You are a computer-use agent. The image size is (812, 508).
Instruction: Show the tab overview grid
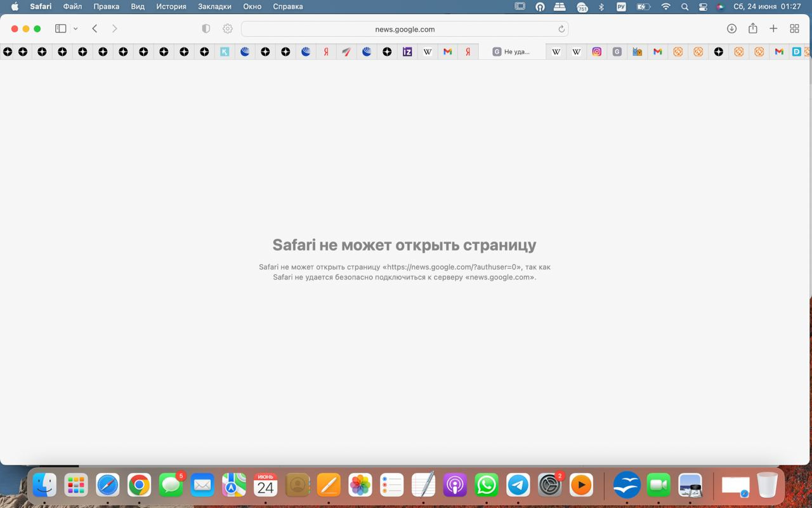(x=794, y=29)
